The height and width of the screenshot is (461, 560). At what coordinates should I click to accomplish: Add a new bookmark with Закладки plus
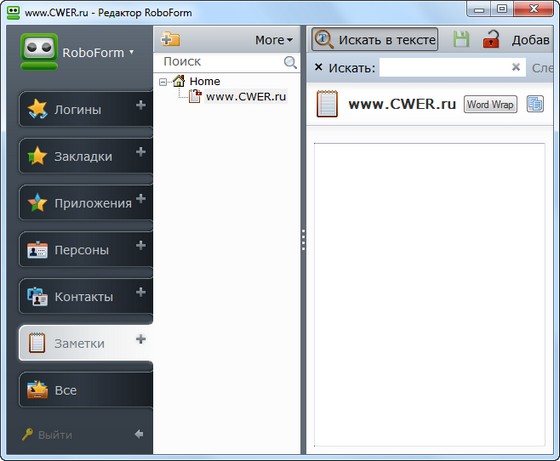click(x=141, y=152)
